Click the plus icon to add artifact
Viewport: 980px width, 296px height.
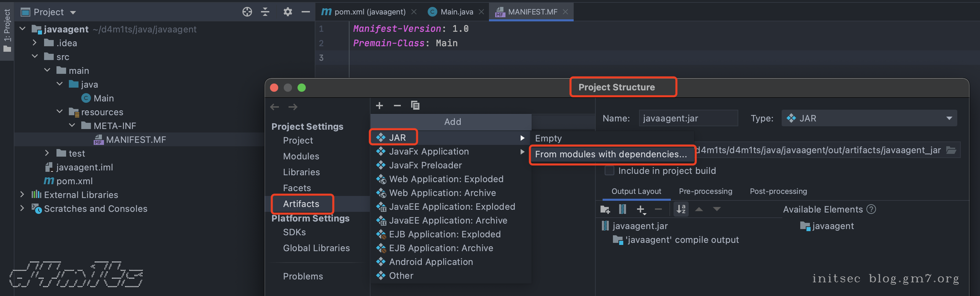[x=379, y=106]
